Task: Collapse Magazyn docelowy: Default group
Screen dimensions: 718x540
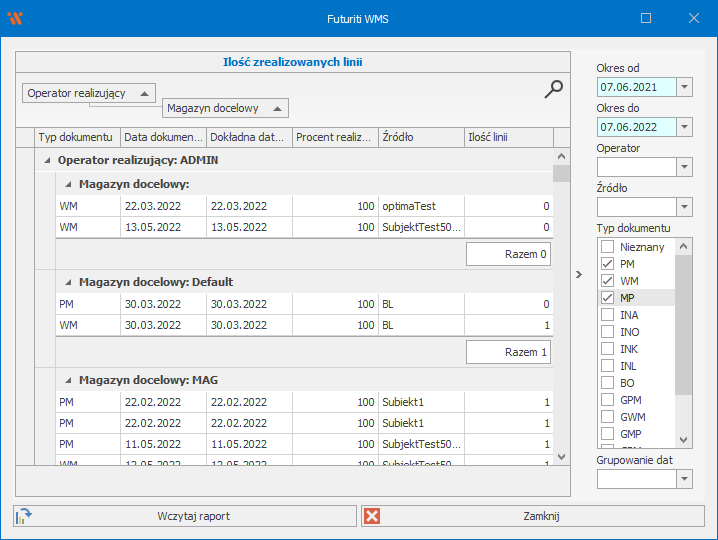Action: pos(68,282)
